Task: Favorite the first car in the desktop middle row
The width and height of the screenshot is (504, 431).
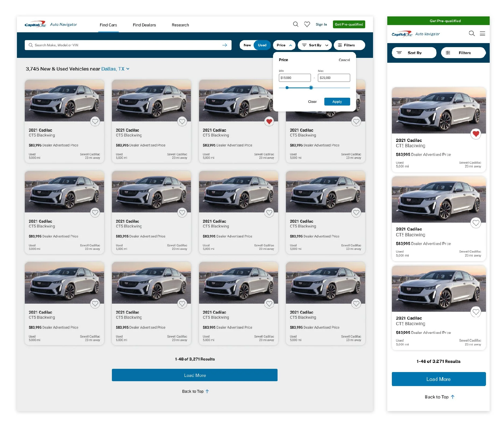Action: point(95,212)
